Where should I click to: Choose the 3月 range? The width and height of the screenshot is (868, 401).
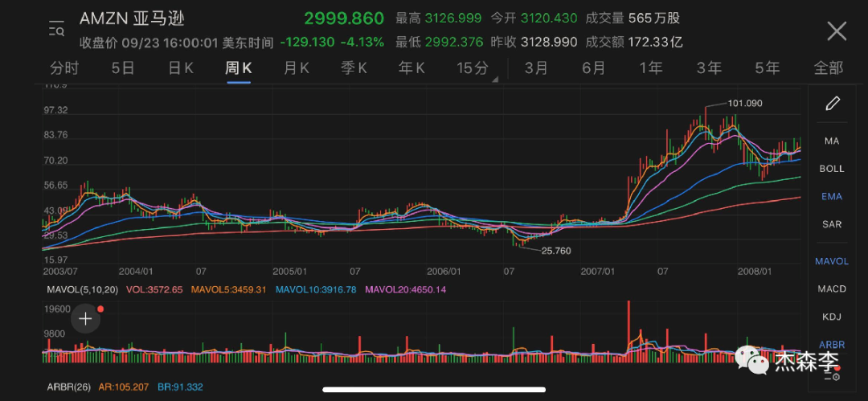[x=536, y=68]
